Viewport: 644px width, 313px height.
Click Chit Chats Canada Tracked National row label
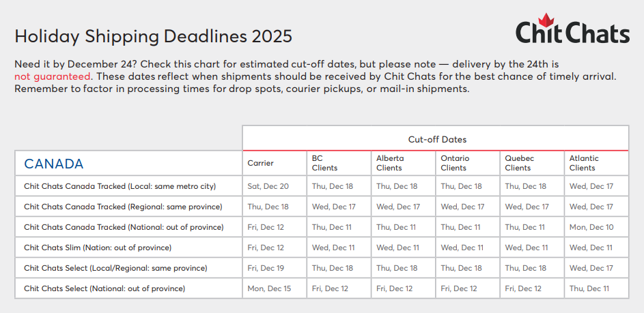coord(124,227)
